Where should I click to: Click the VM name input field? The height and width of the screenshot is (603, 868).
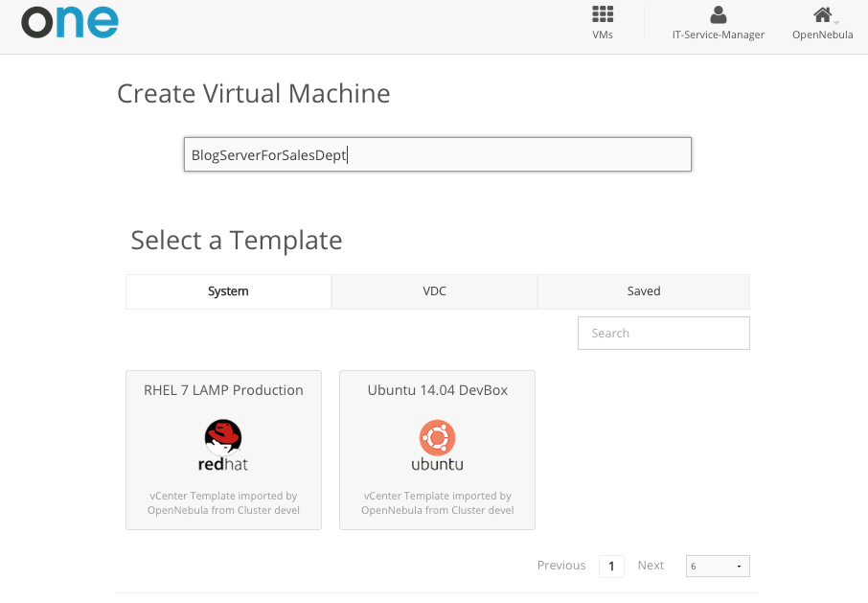[x=437, y=154]
